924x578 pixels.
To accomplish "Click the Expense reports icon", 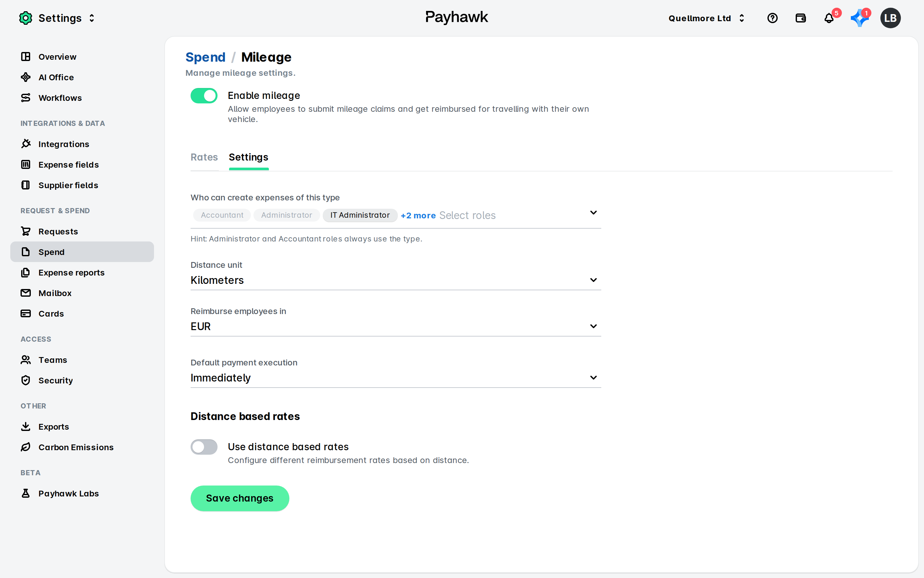I will pyautogui.click(x=26, y=273).
